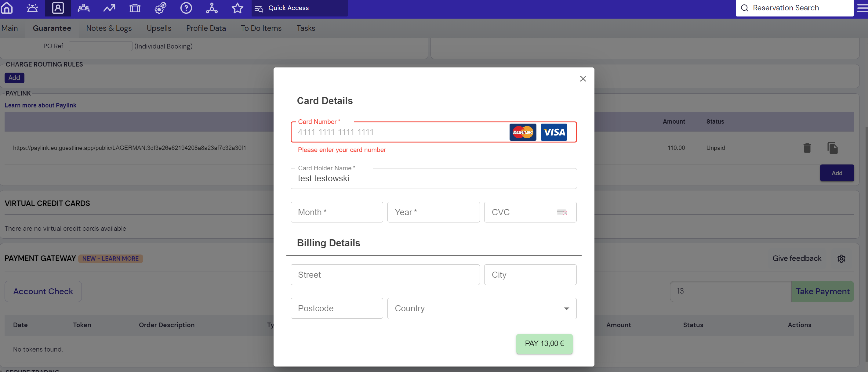This screenshot has width=868, height=372.
Task: Switch to the Notes & Logs tab
Action: pos(108,28)
